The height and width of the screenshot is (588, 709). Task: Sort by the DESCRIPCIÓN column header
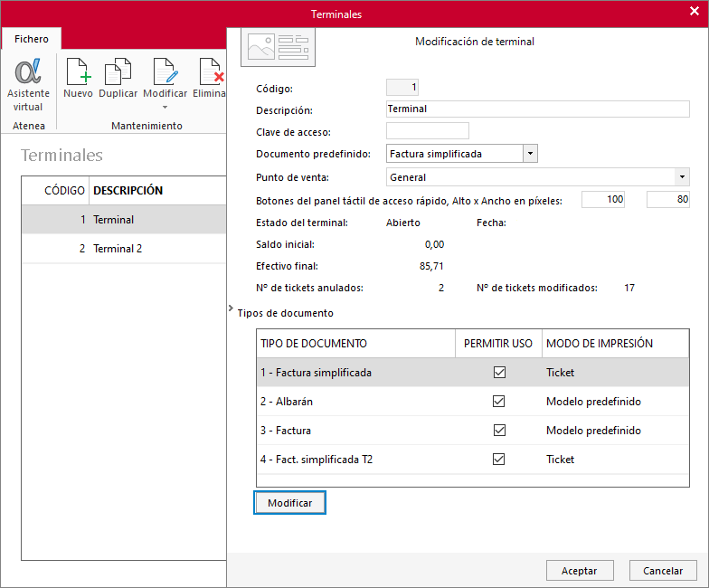pos(157,190)
